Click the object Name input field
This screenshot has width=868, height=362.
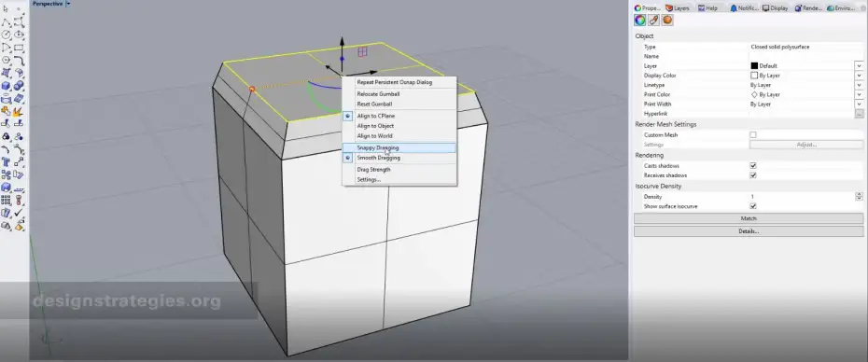[x=805, y=57]
